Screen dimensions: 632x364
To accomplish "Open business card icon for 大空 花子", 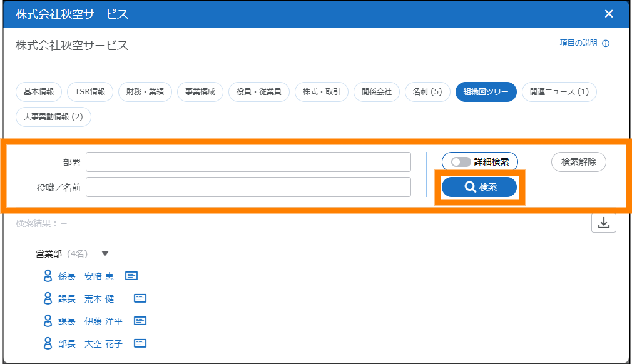I will point(140,343).
